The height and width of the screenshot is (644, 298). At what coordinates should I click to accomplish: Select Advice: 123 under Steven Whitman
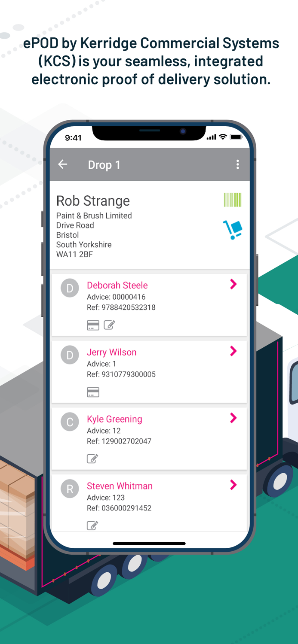point(106,498)
